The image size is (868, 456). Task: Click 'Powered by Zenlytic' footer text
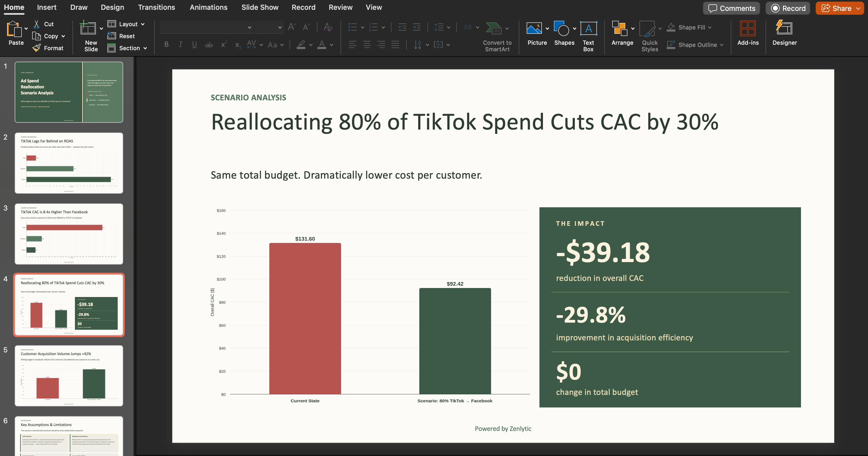pyautogui.click(x=503, y=429)
